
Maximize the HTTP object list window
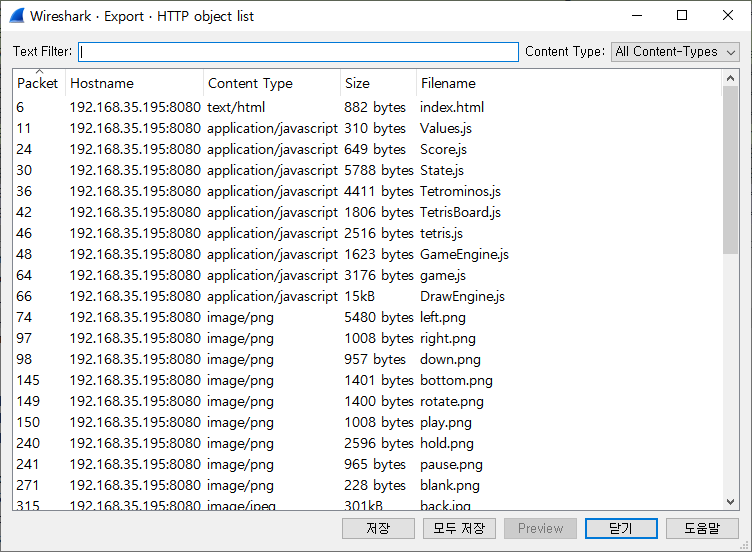682,15
